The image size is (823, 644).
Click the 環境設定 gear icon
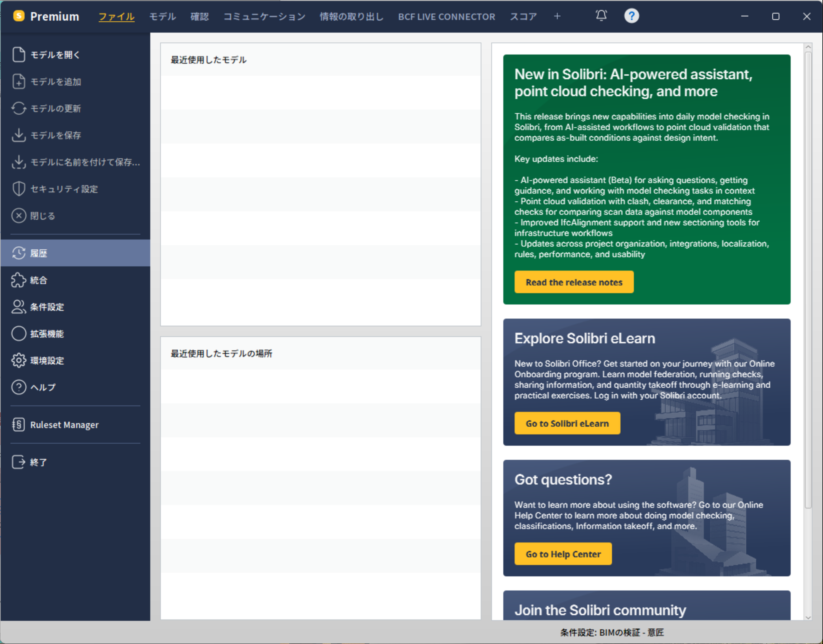click(x=18, y=360)
